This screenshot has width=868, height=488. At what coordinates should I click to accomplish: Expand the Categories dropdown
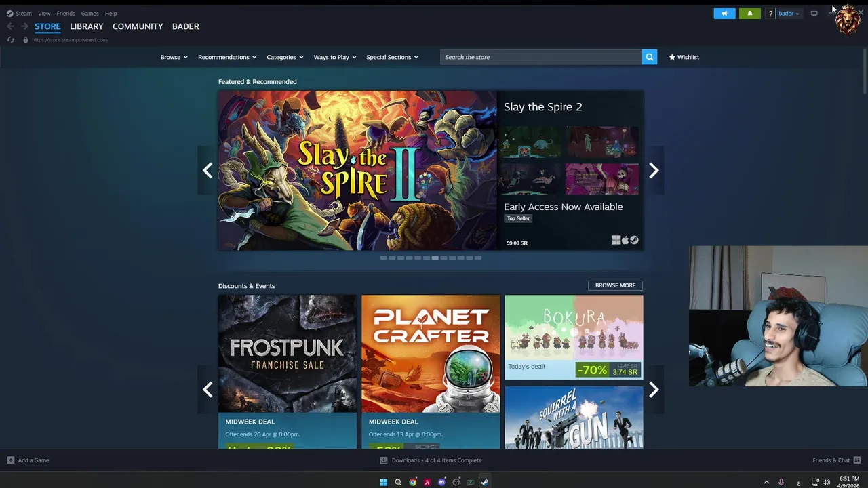[285, 57]
